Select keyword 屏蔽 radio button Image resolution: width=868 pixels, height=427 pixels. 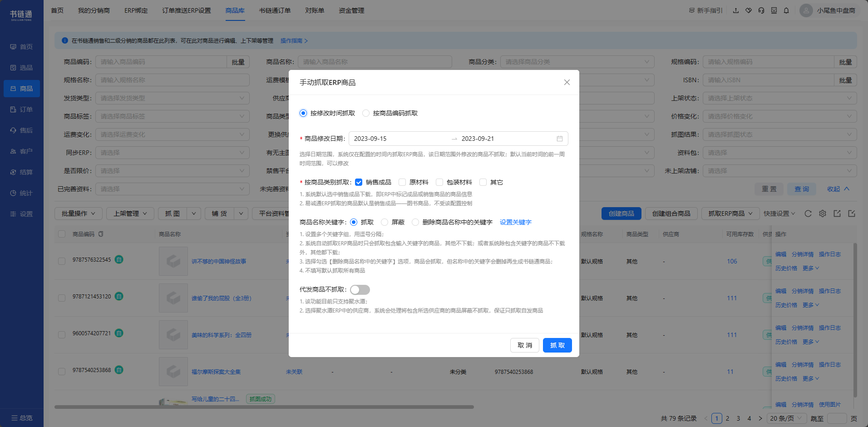coord(385,222)
